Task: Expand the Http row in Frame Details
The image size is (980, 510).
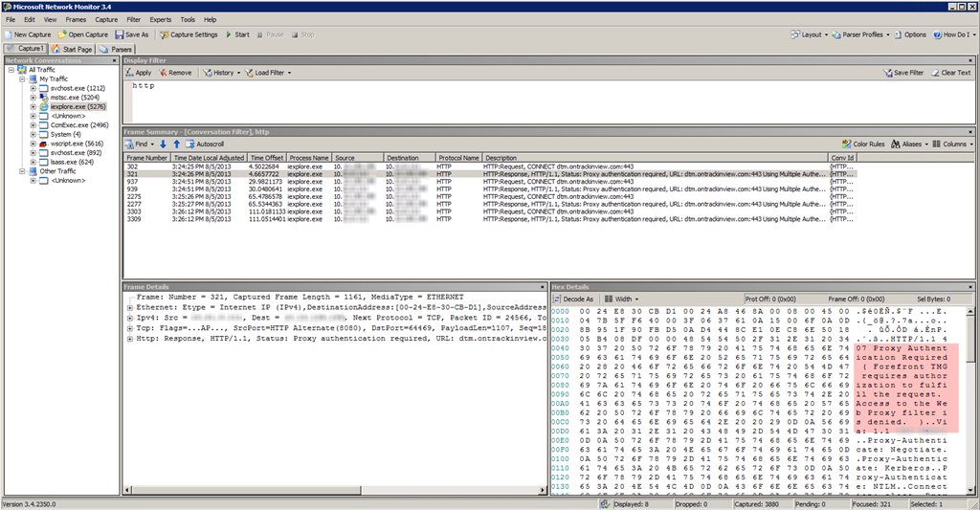Action: (129, 339)
